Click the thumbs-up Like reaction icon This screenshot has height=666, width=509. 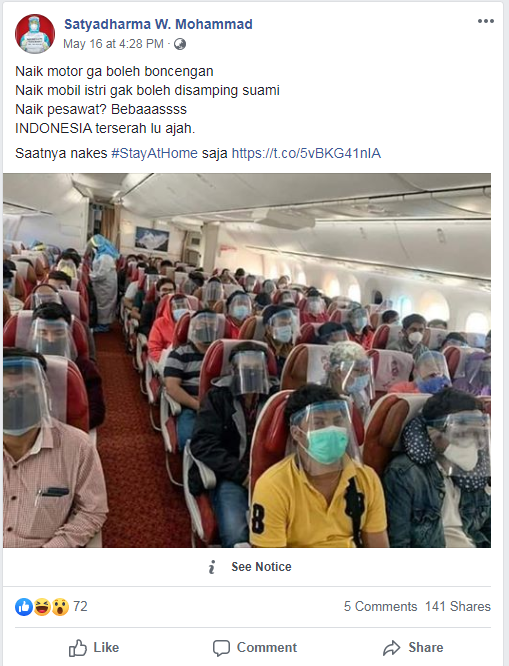[x=24, y=607]
